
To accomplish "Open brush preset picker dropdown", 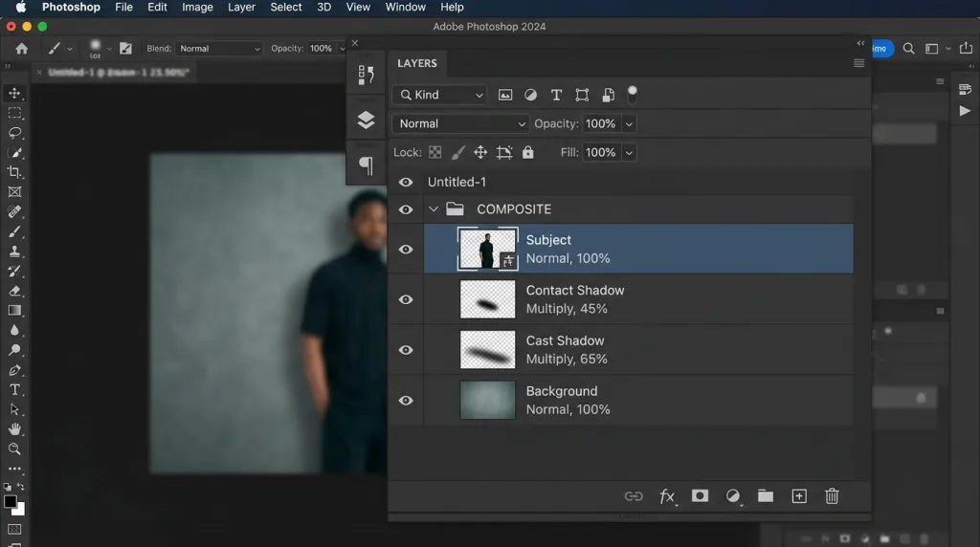I will (x=109, y=49).
